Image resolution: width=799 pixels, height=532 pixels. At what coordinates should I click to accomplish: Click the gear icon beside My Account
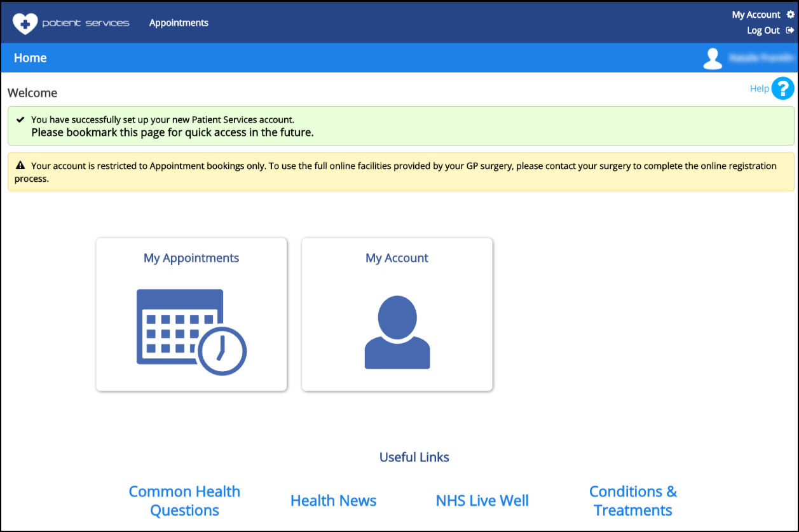790,15
